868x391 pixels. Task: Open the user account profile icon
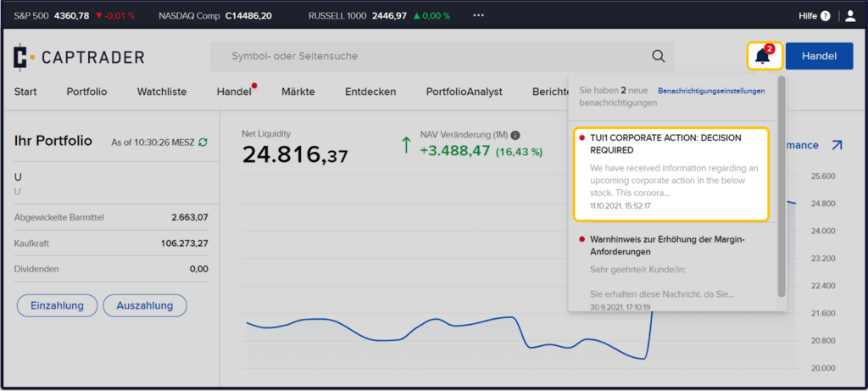pos(850,16)
